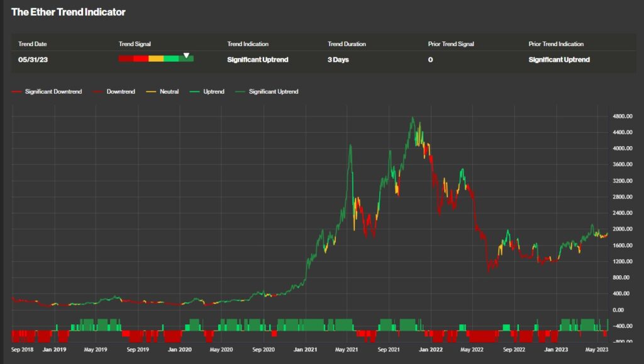Viewport: 644px width, 364px height.
Task: Toggle the Neutral legend series
Action: click(x=163, y=92)
